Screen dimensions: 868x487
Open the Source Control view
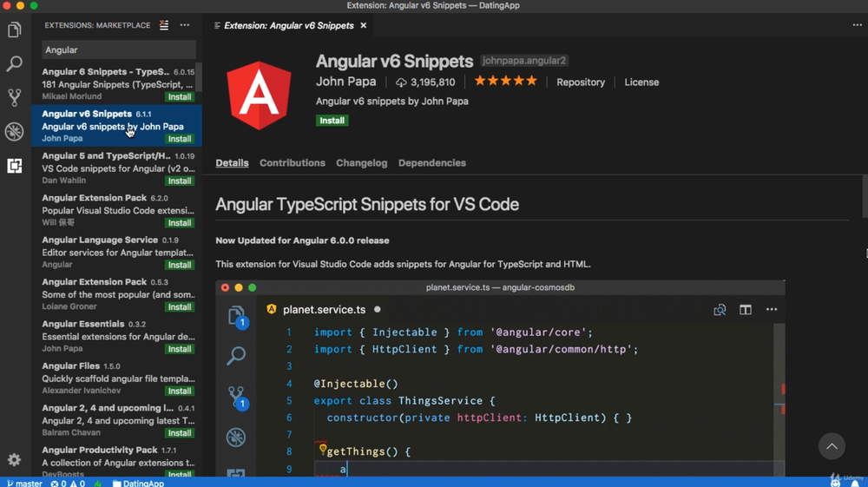(x=15, y=97)
